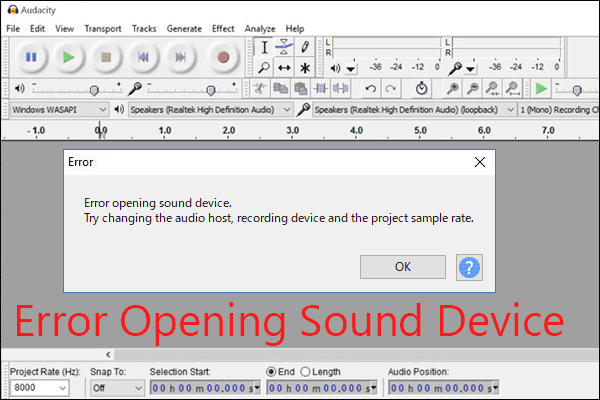The height and width of the screenshot is (400, 600).
Task: Click the Fit Selection zoom icon
Action: click(x=492, y=89)
